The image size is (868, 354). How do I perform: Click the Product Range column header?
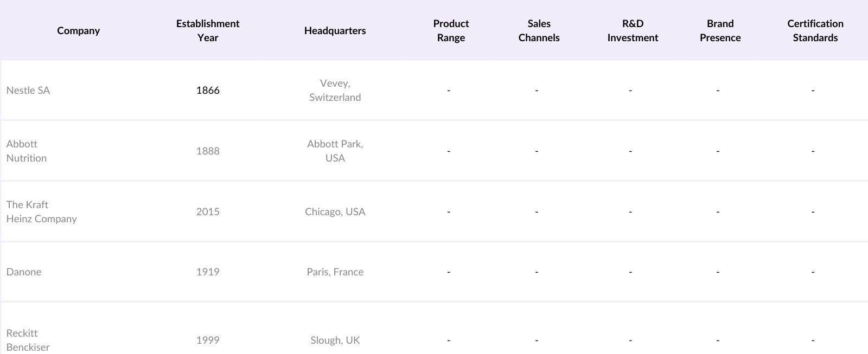coord(451,30)
